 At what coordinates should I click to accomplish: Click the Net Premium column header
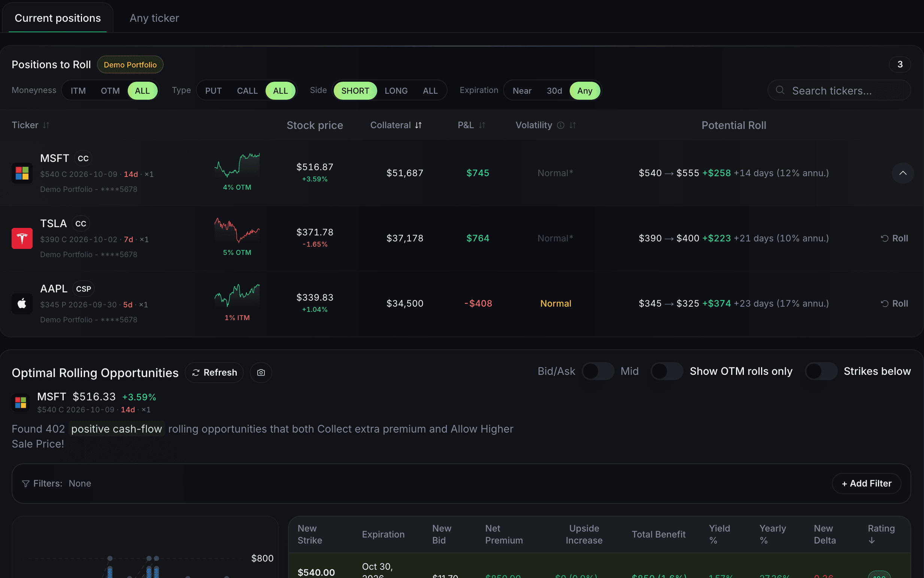pyautogui.click(x=504, y=535)
